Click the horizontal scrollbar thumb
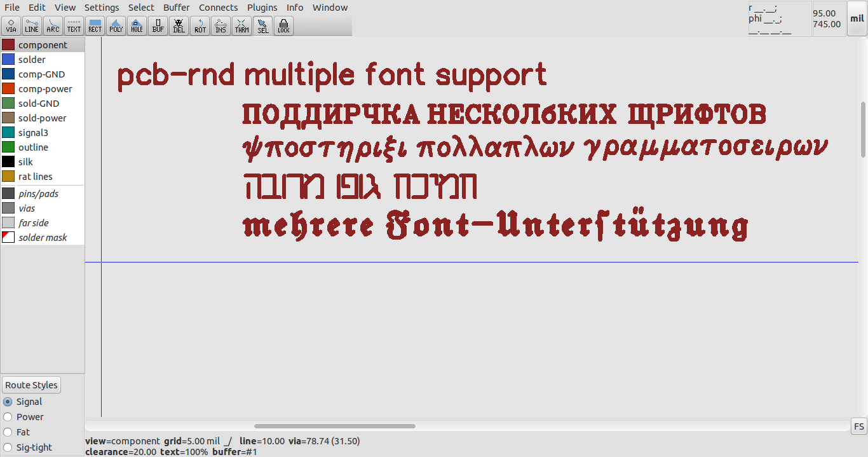The width and height of the screenshot is (868, 457). (335, 426)
